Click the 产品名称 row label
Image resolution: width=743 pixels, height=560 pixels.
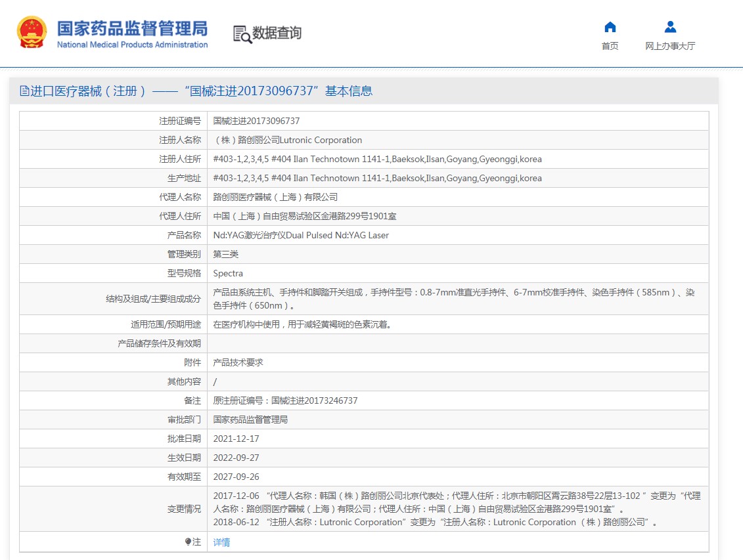point(185,235)
